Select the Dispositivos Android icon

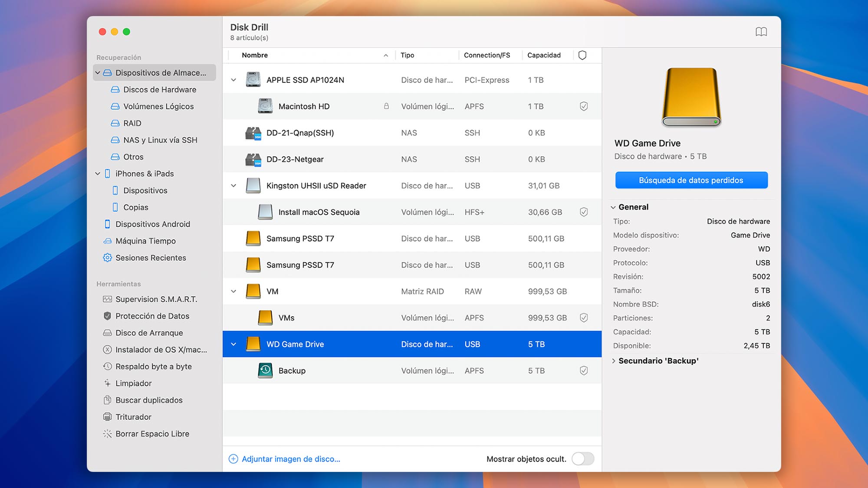(107, 224)
